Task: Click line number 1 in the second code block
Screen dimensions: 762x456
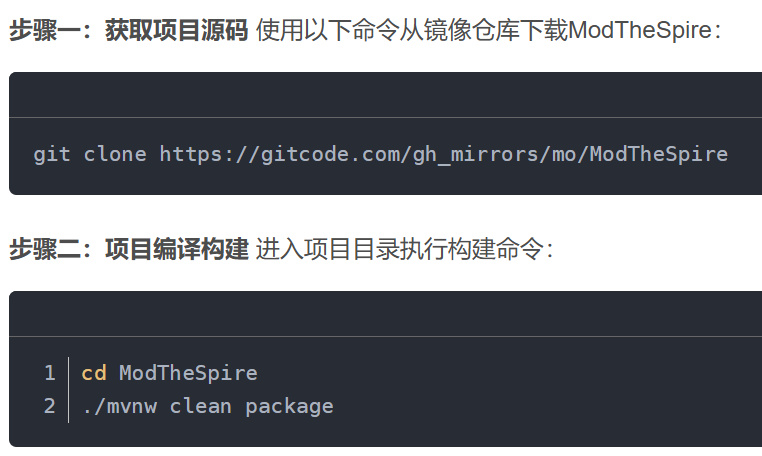Action: (50, 373)
